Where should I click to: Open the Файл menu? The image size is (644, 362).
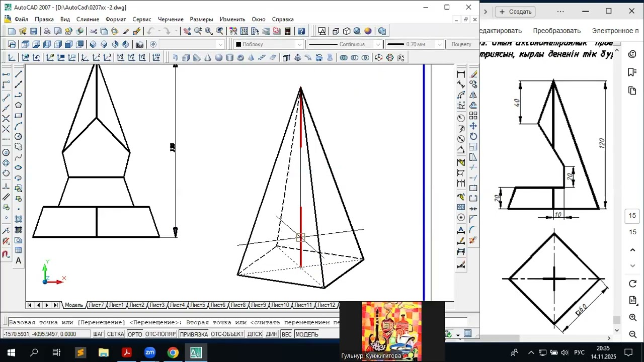point(22,19)
